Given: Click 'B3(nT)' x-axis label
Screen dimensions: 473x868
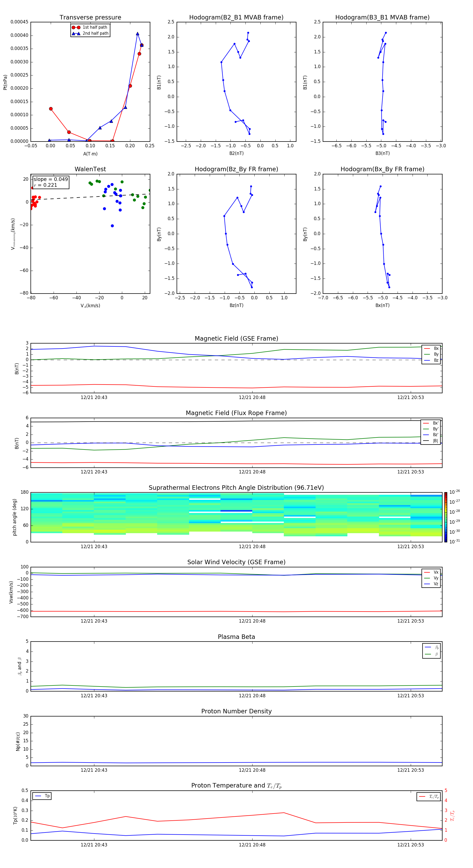Looking at the screenshot, I should coord(382,153).
